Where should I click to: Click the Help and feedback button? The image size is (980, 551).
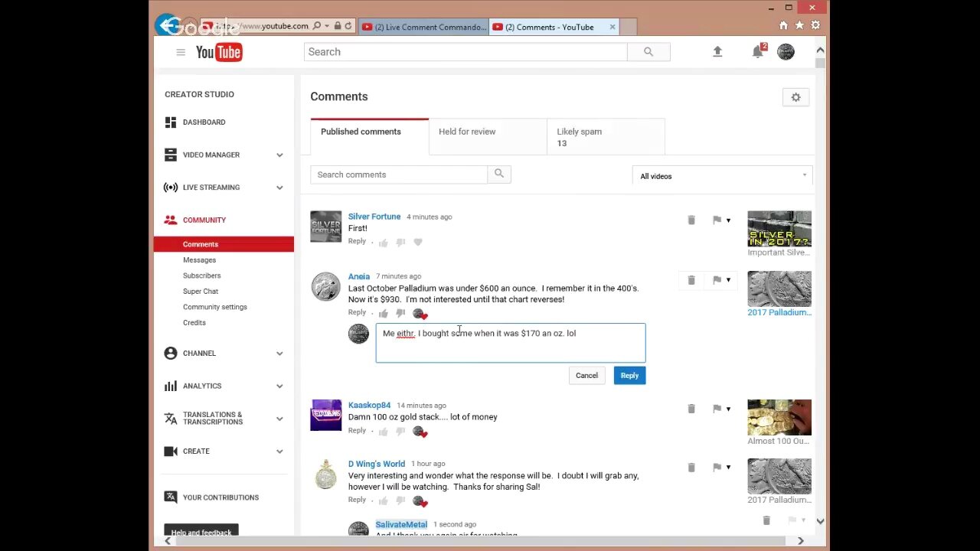[x=201, y=531]
